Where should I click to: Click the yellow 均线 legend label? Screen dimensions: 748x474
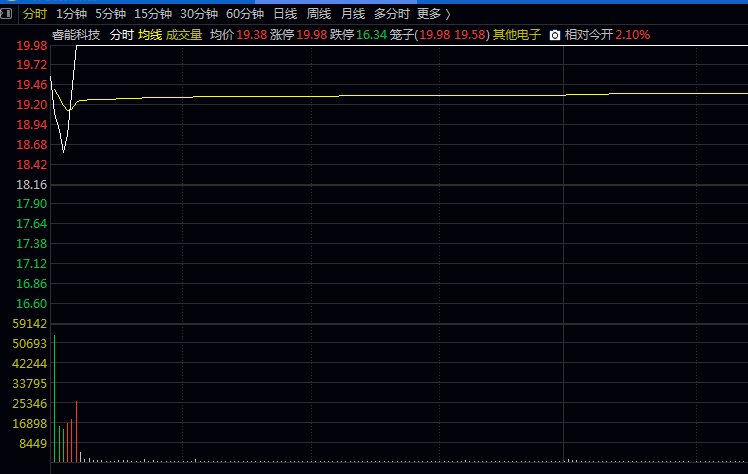150,35
